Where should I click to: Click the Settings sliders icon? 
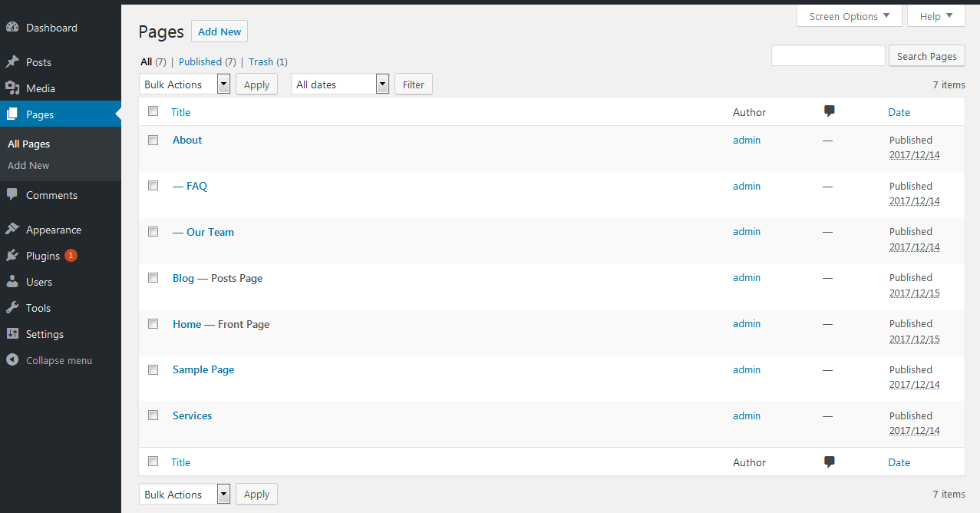click(12, 334)
